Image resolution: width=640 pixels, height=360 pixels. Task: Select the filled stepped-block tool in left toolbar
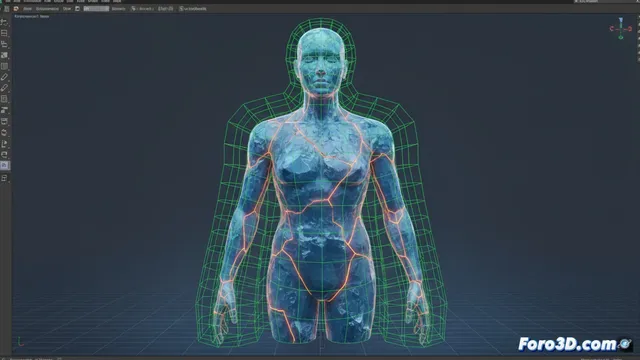click(x=4, y=110)
